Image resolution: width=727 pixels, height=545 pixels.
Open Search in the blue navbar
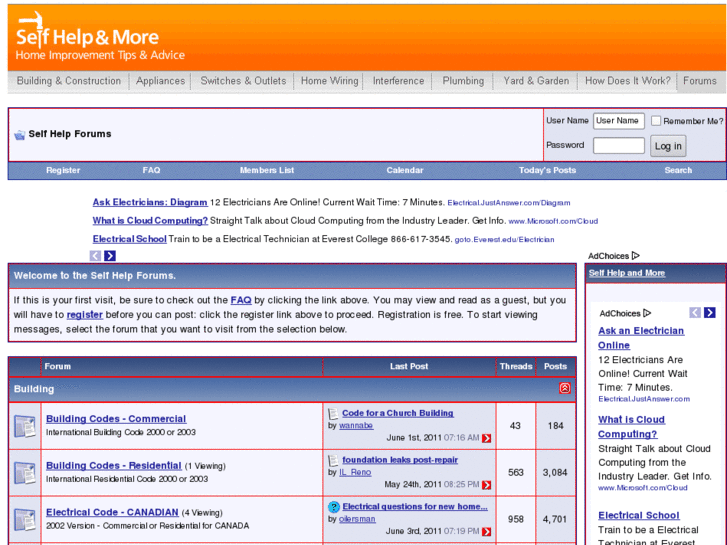[x=678, y=170]
